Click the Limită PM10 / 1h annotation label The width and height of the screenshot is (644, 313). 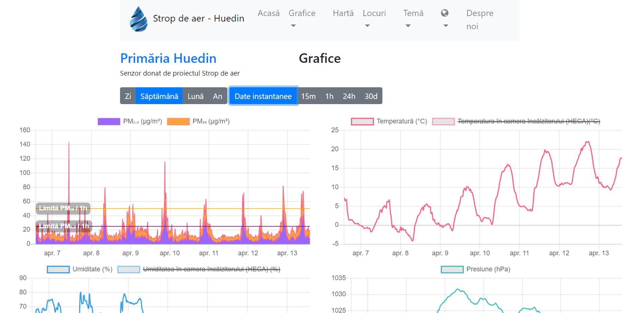point(63,208)
